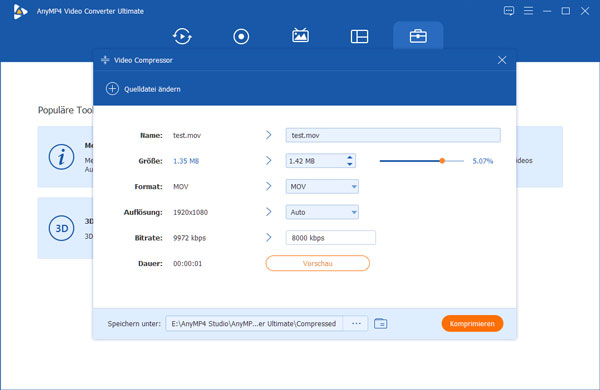This screenshot has width=600, height=390.
Task: Click the 3D Maker icon
Action: click(61, 228)
